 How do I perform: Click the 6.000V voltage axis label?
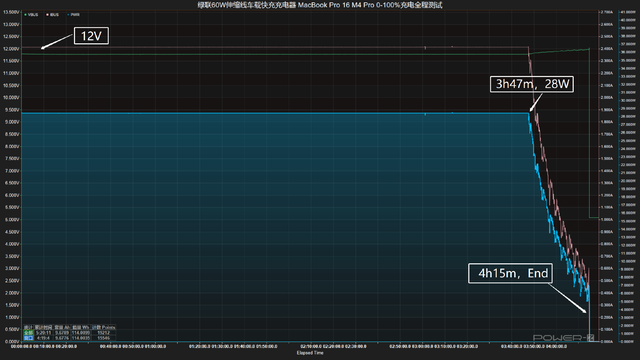pos(11,195)
